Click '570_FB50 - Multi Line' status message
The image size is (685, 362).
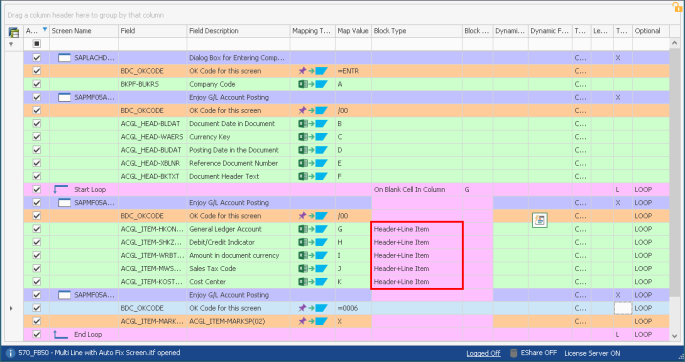coord(99,352)
